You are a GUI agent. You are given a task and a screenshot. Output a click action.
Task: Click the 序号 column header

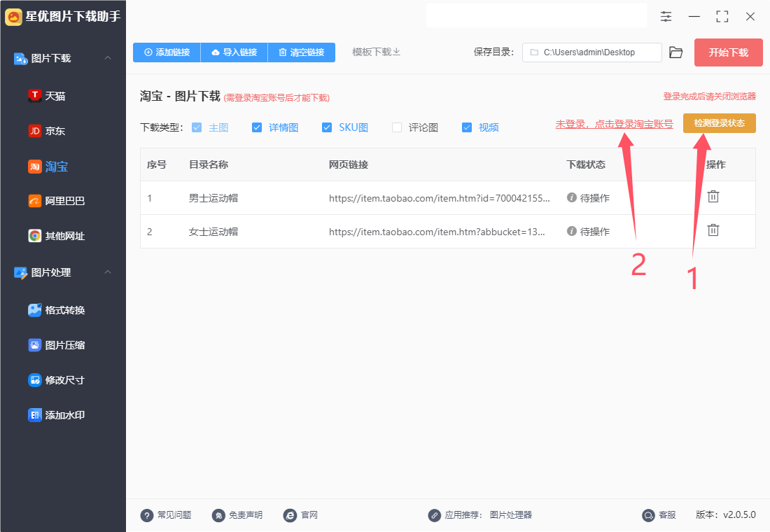click(157, 164)
